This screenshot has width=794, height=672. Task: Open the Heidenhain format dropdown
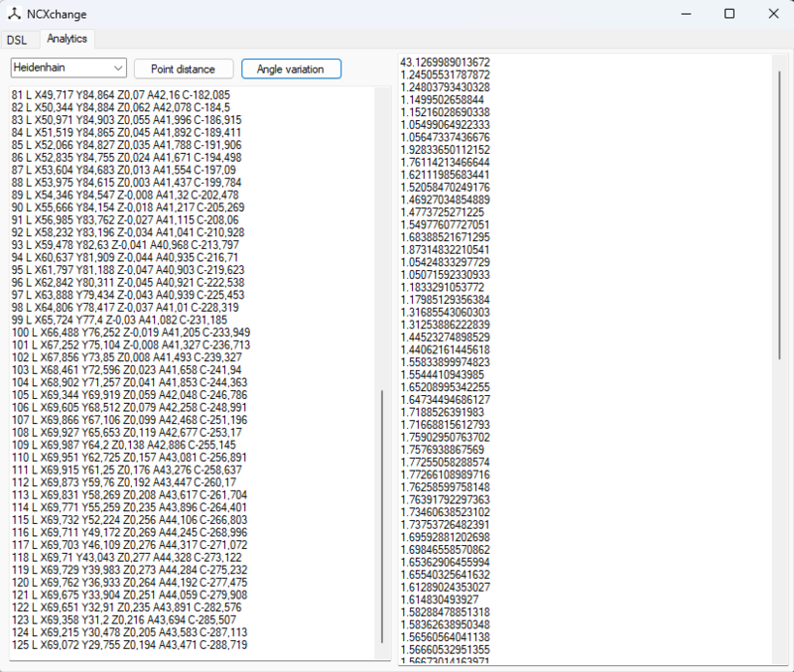tap(68, 68)
